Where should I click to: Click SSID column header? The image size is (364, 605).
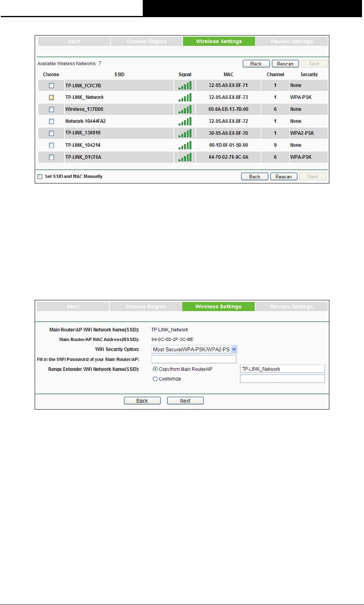119,75
